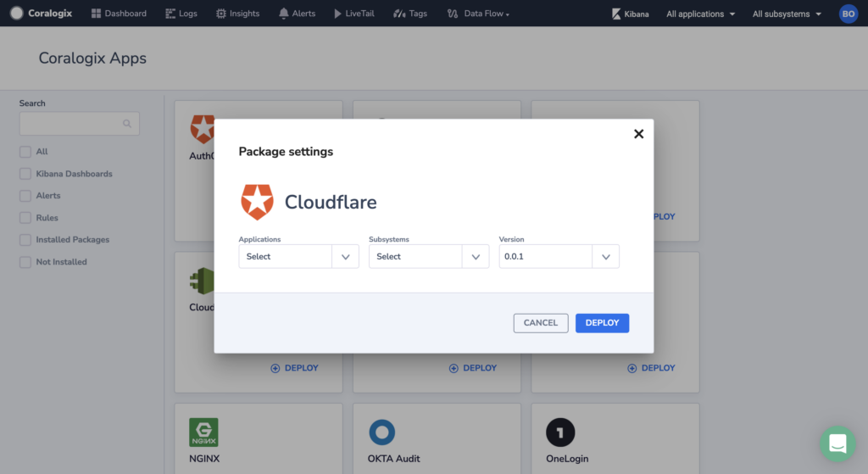Expand the Data Flow menu
Viewport: 868px width, 474px height.
(x=478, y=14)
